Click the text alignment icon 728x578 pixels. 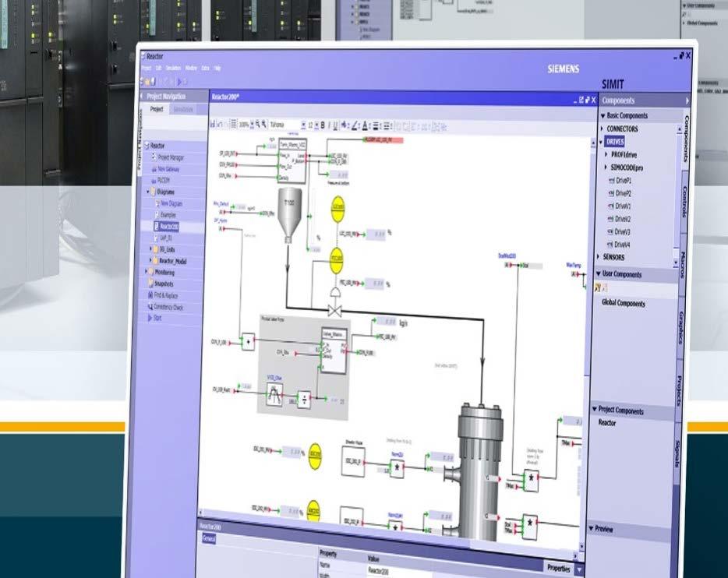(x=376, y=126)
